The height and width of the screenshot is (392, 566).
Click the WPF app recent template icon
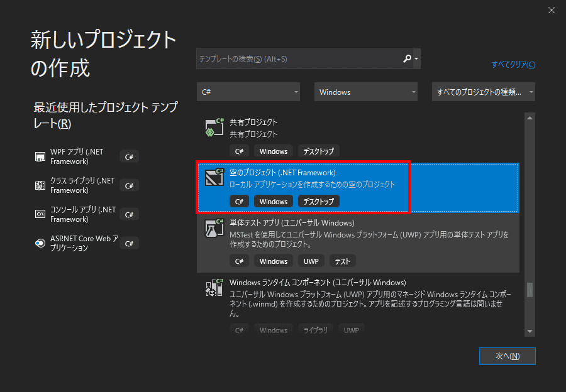pyautogui.click(x=40, y=157)
